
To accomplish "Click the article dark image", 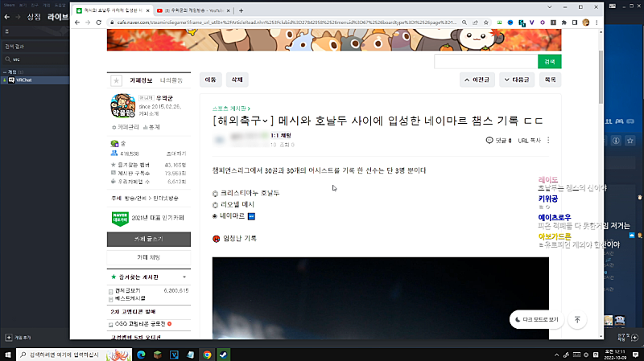I will [x=380, y=298].
